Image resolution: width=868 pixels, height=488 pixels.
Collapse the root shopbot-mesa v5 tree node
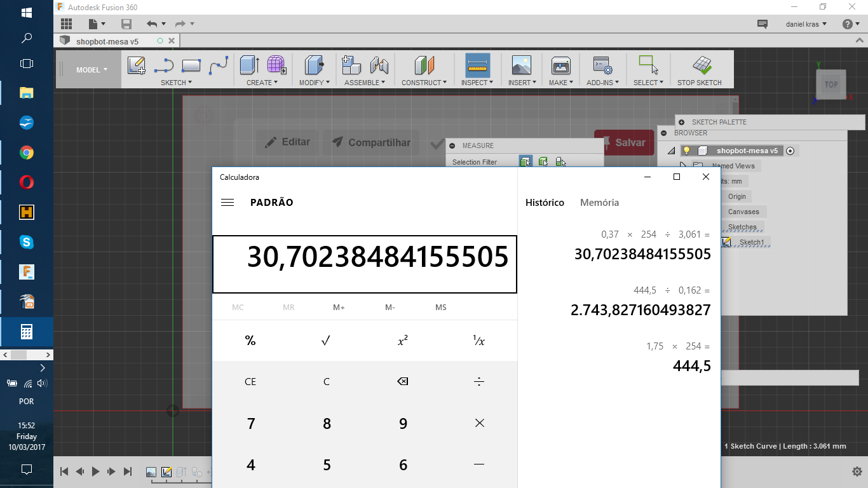pyautogui.click(x=671, y=151)
